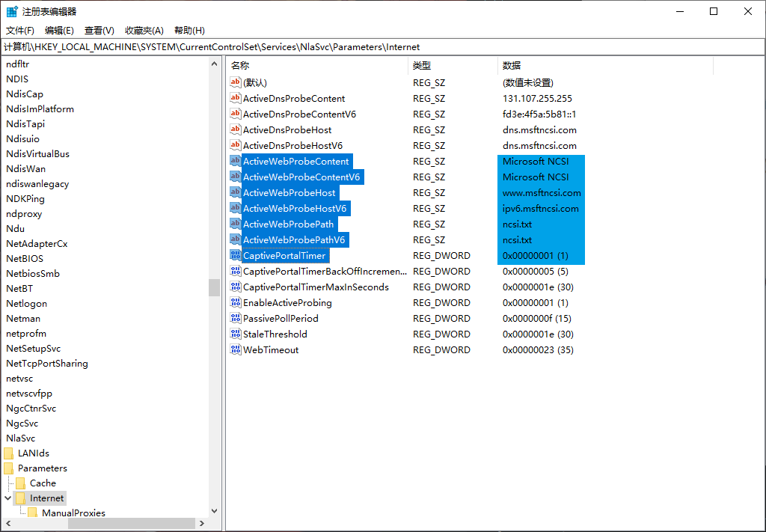
Task: Click the icon beside ActiveDnsProbeContent
Action: point(236,98)
